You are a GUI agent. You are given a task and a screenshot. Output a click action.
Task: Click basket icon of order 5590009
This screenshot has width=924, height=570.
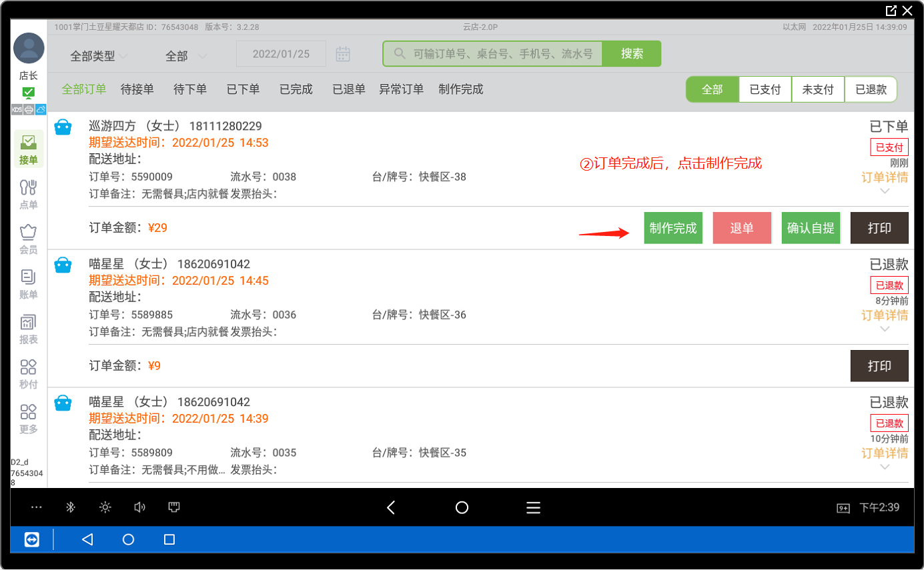tap(63, 127)
